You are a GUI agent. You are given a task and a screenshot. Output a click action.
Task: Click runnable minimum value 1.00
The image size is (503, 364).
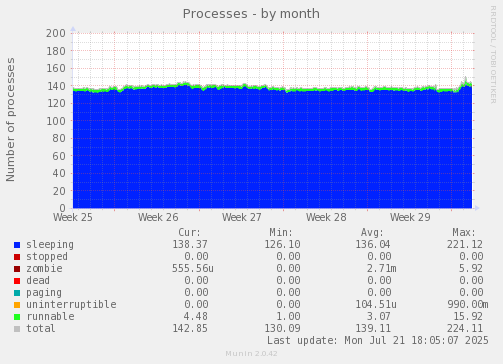point(288,316)
